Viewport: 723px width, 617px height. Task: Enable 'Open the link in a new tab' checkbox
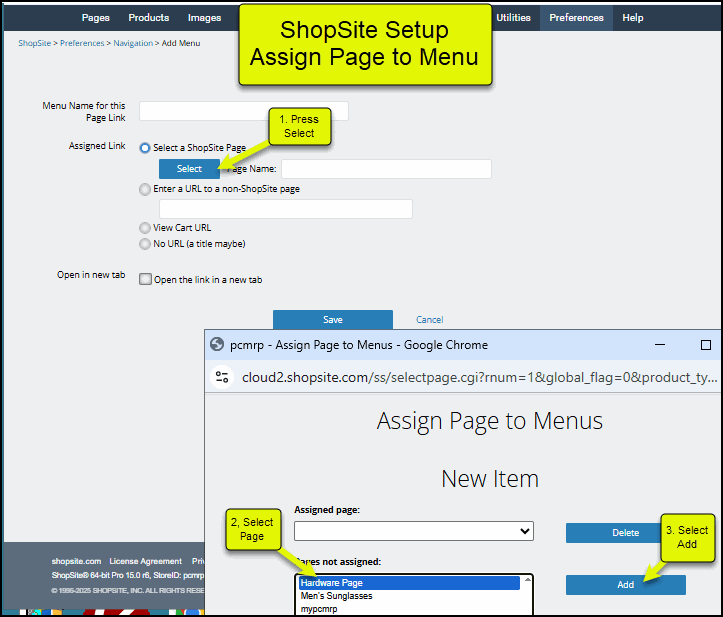146,280
